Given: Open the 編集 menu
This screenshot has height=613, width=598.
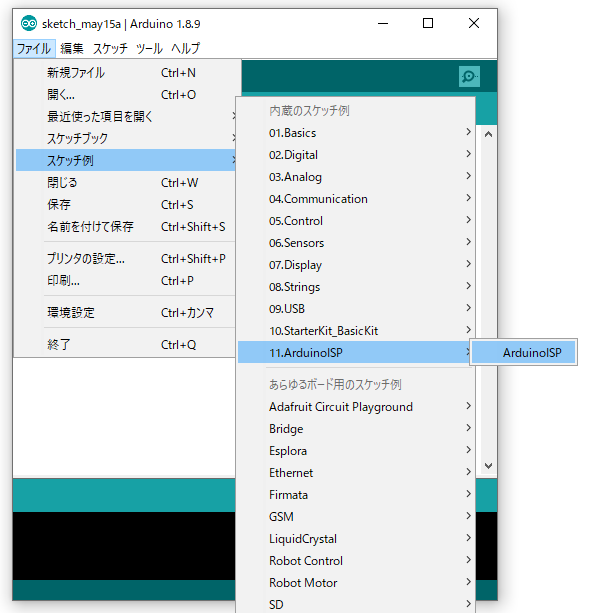Looking at the screenshot, I should click(72, 48).
